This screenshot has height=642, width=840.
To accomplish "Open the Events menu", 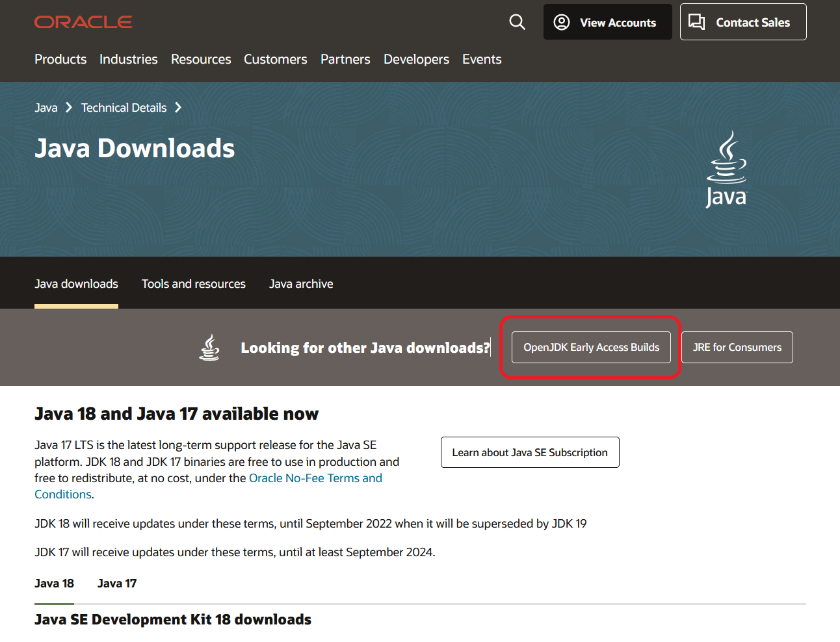I will click(x=482, y=59).
